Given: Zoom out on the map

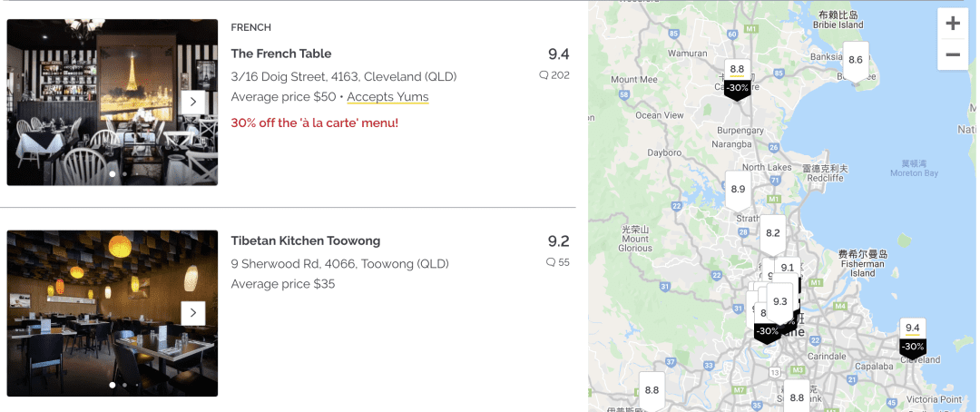Looking at the screenshot, I should (953, 55).
